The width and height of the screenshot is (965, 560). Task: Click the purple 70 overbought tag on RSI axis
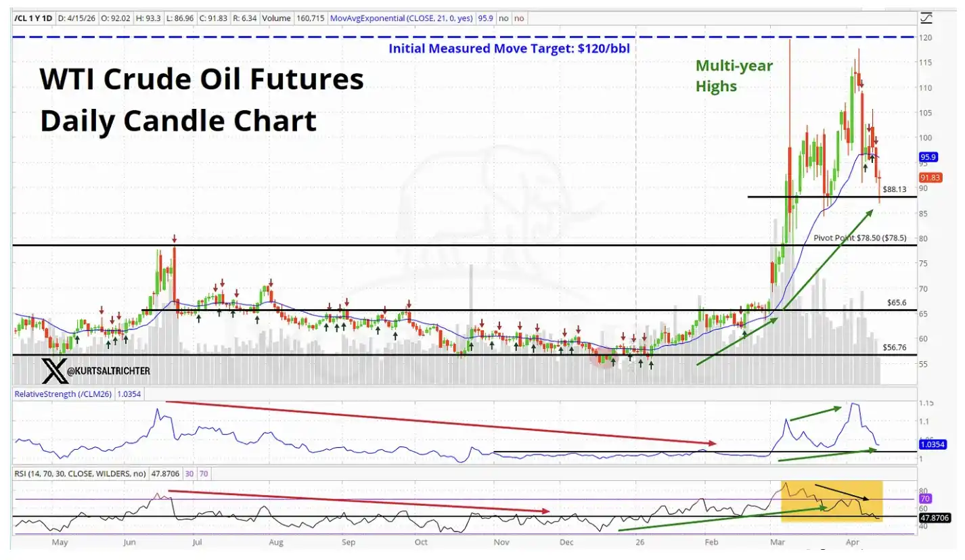(925, 498)
